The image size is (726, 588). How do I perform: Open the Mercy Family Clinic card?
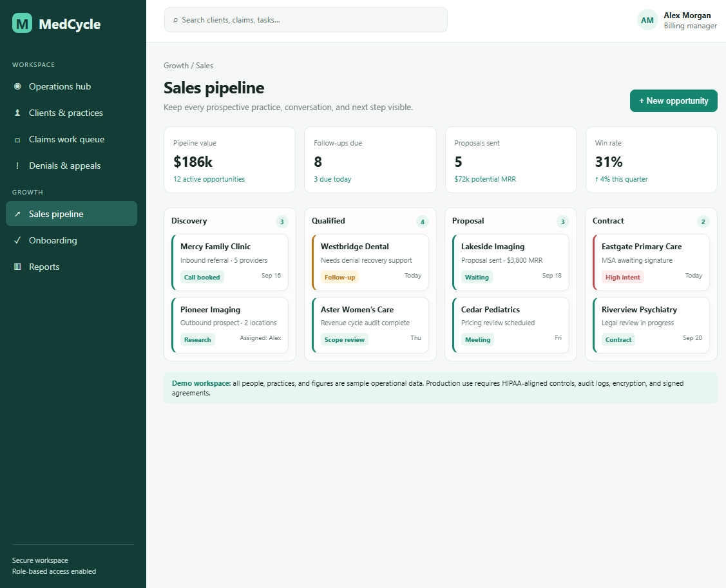[x=229, y=262]
